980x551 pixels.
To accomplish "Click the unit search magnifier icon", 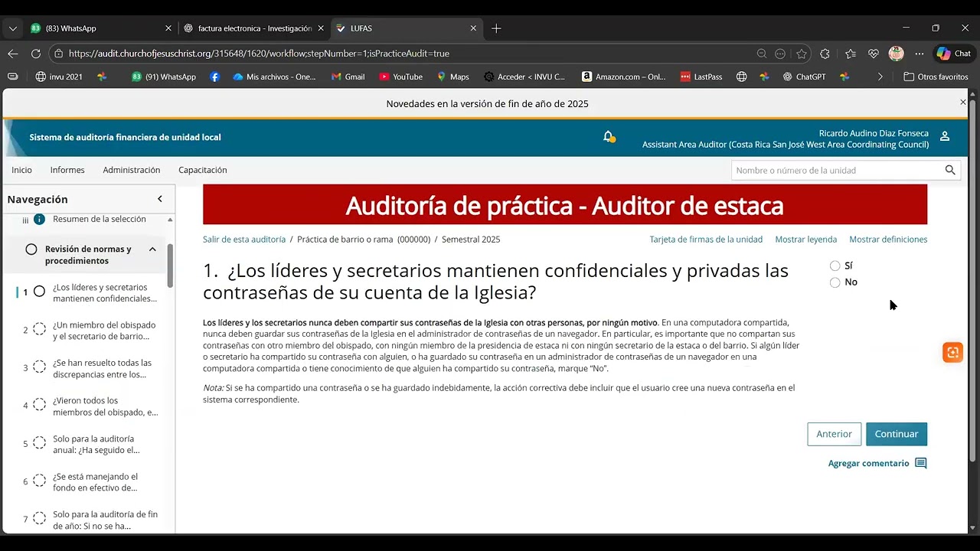I will click(950, 170).
